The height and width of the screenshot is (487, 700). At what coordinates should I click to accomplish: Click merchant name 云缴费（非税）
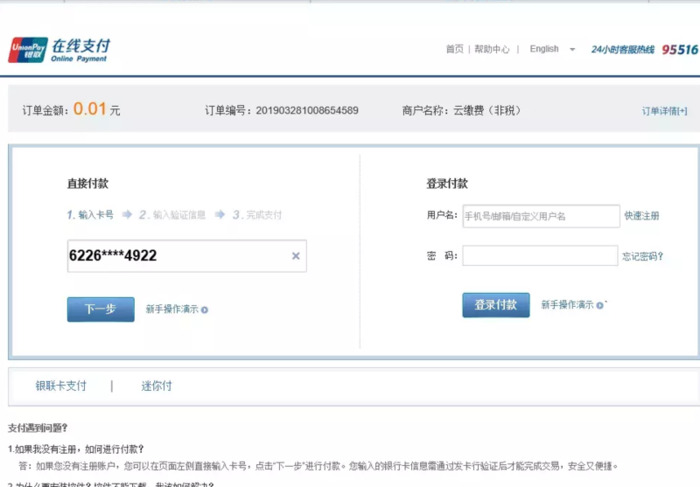point(487,110)
